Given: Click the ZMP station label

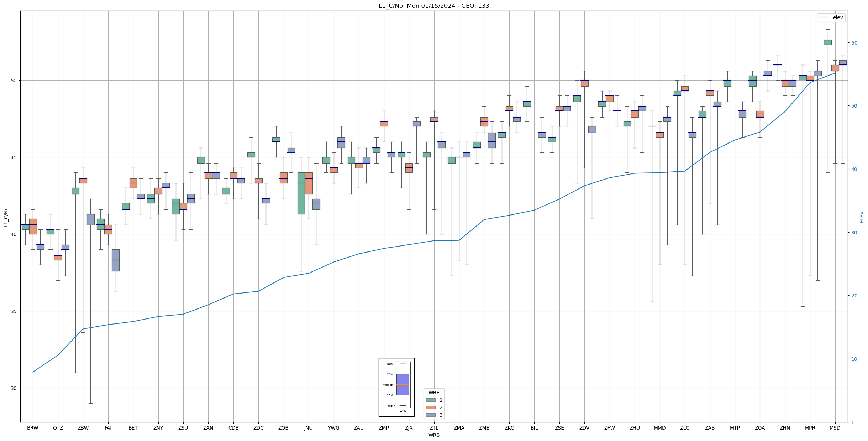Looking at the screenshot, I should pyautogui.click(x=384, y=428).
